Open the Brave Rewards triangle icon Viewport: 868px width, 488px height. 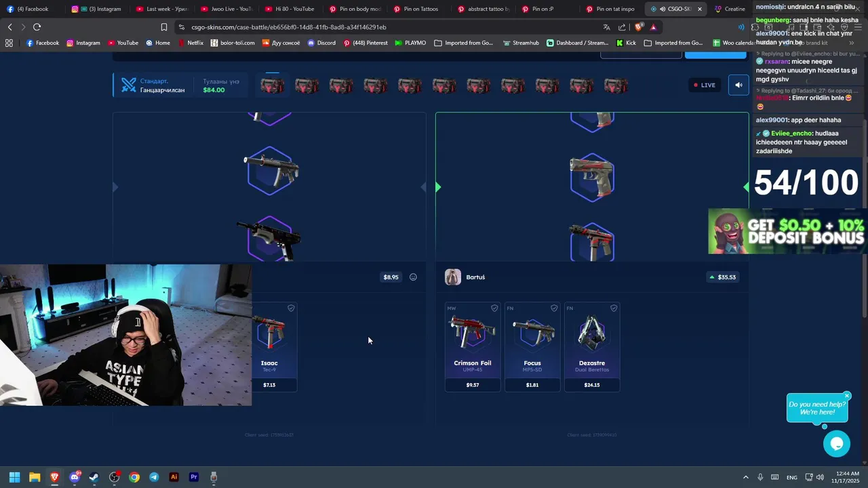(x=653, y=27)
